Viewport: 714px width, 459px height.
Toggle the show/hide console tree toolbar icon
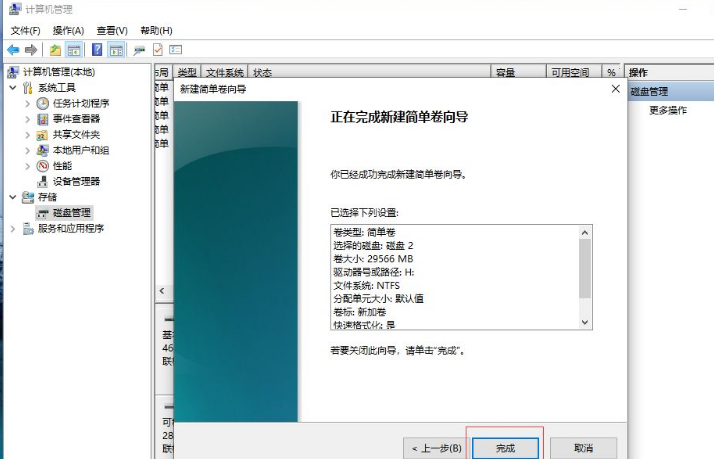pos(74,49)
